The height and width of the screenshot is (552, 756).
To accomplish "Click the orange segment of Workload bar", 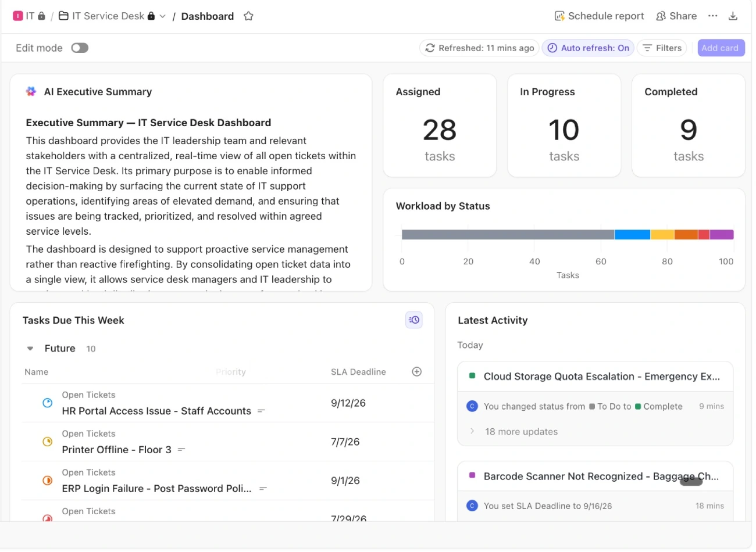I will (686, 235).
